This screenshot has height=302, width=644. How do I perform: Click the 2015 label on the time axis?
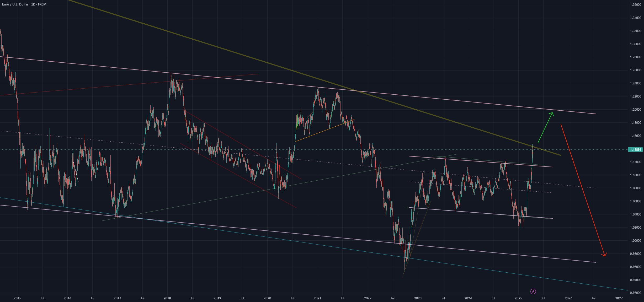click(18, 298)
